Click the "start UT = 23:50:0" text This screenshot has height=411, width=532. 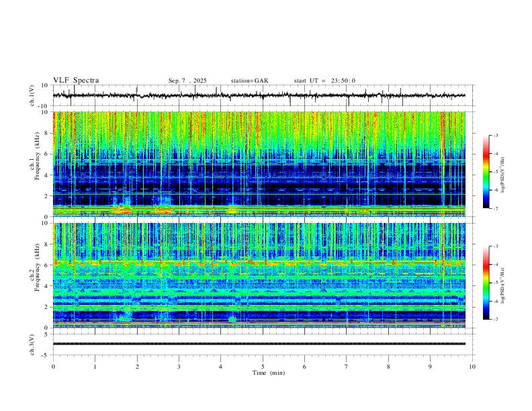tap(324, 81)
